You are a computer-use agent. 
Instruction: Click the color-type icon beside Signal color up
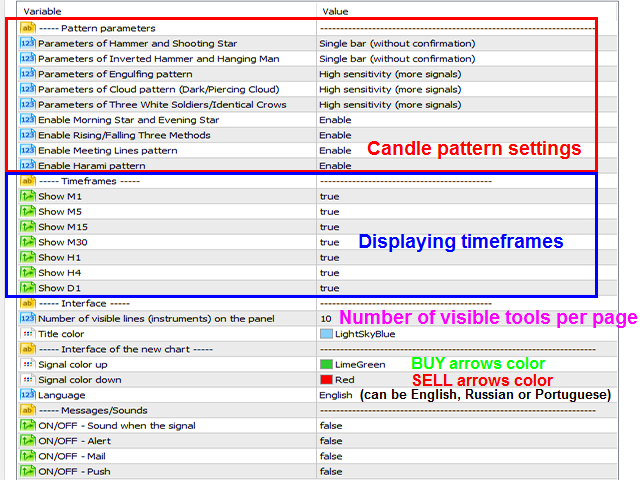coord(27,364)
